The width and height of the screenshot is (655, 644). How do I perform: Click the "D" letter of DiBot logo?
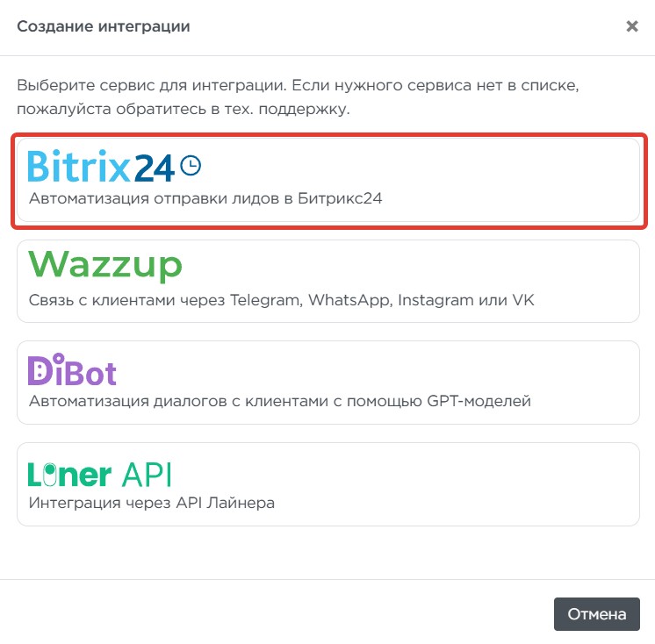coord(40,372)
